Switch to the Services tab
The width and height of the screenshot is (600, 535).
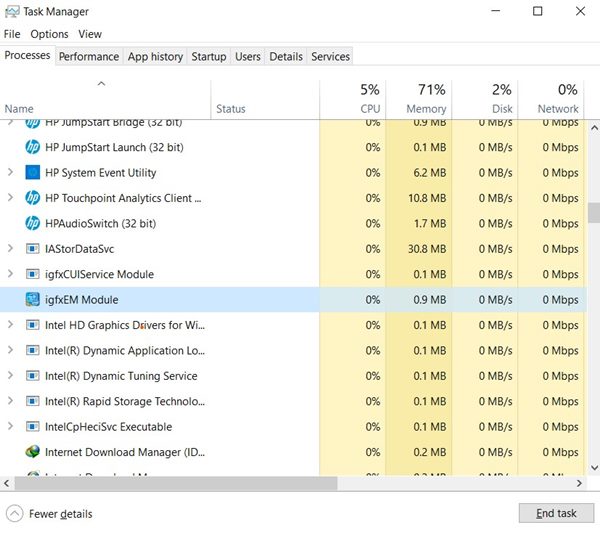click(330, 57)
